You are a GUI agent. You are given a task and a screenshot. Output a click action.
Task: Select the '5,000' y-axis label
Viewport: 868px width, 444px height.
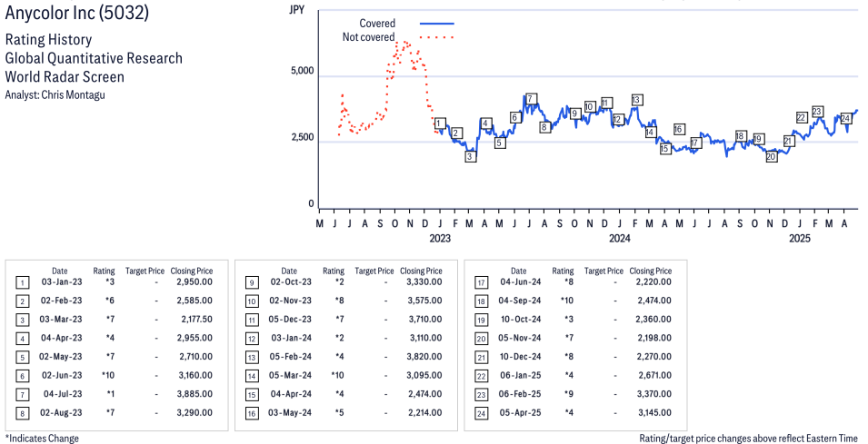click(303, 71)
